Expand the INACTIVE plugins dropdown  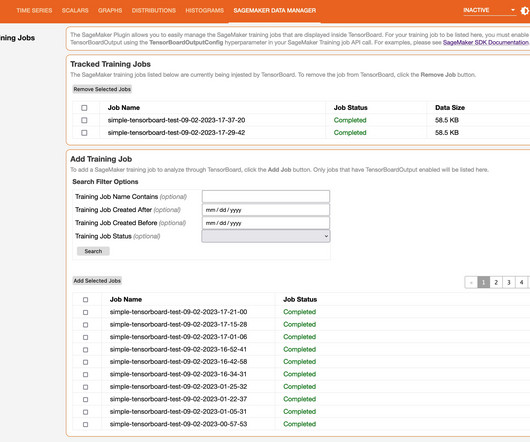click(x=489, y=10)
